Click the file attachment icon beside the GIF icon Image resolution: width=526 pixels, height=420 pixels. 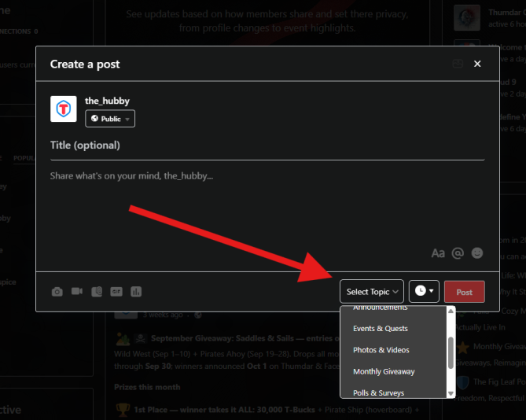tap(97, 292)
